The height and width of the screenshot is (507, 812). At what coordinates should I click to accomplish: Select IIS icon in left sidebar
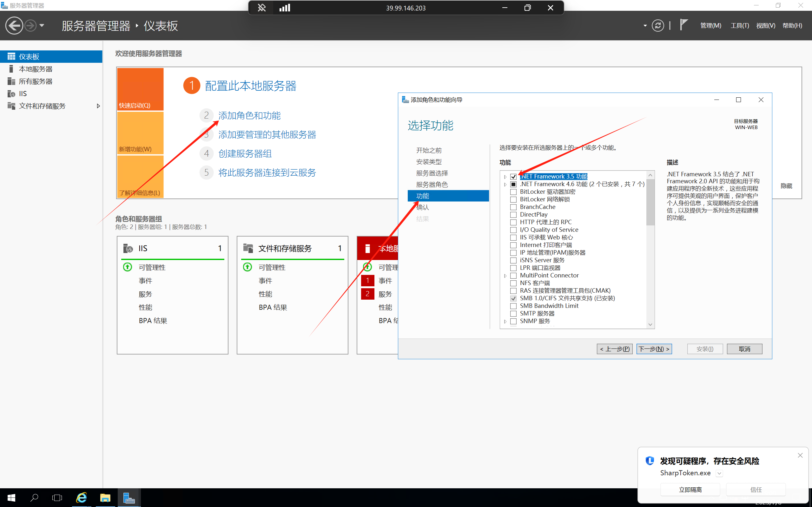11,94
